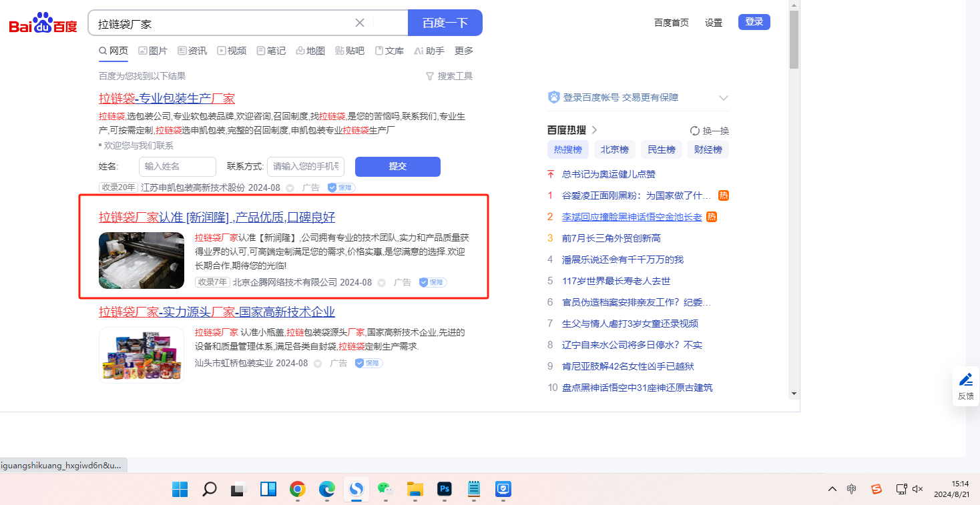The width and height of the screenshot is (980, 505).
Task: Click the muted speaker icon in system tray
Action: pos(917,489)
